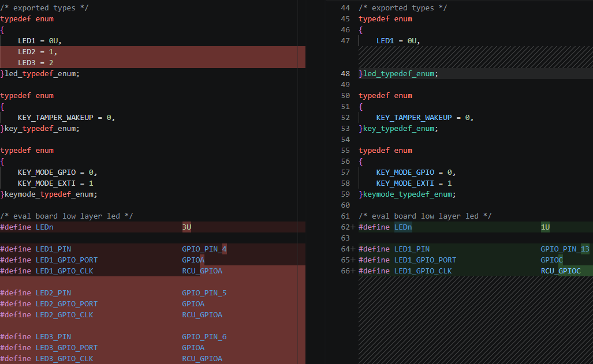
Task: Click '}led_typedef_enum;' in the left pane
Action: click(40, 74)
